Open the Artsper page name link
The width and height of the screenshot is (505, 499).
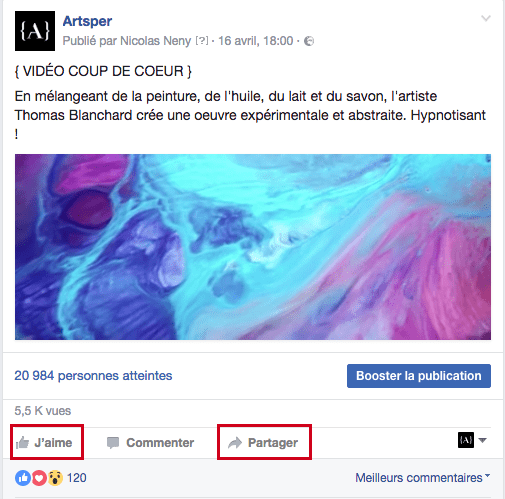click(87, 21)
